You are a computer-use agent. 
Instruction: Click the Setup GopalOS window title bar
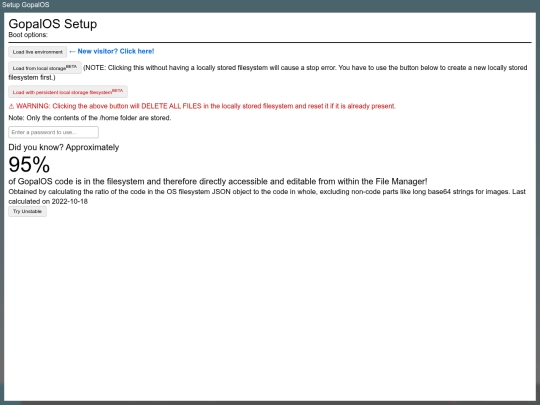pos(270,5)
